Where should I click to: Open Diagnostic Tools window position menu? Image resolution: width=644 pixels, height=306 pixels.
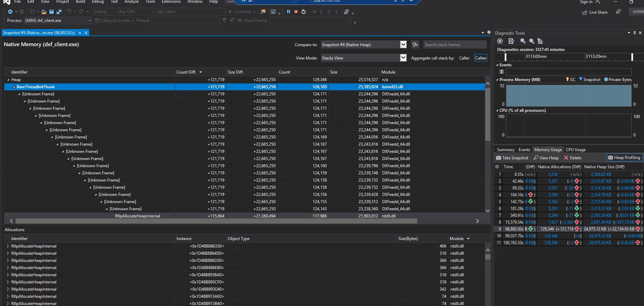coord(629,33)
